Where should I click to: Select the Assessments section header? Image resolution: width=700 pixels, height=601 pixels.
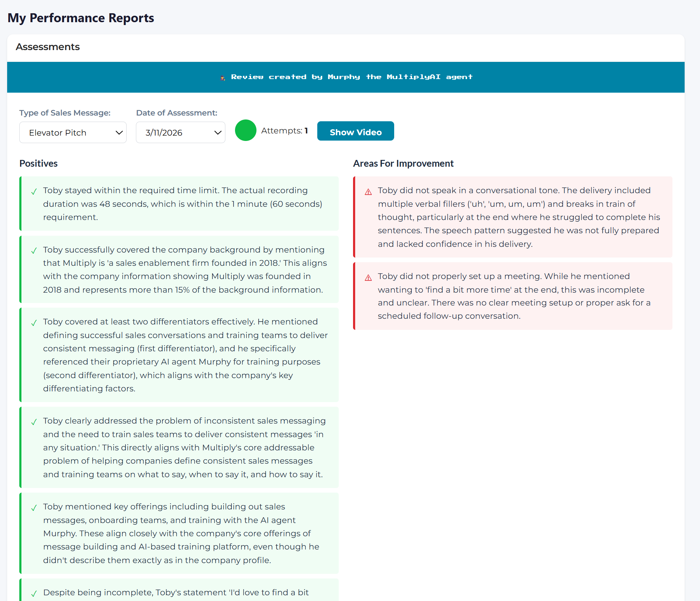pyautogui.click(x=47, y=47)
